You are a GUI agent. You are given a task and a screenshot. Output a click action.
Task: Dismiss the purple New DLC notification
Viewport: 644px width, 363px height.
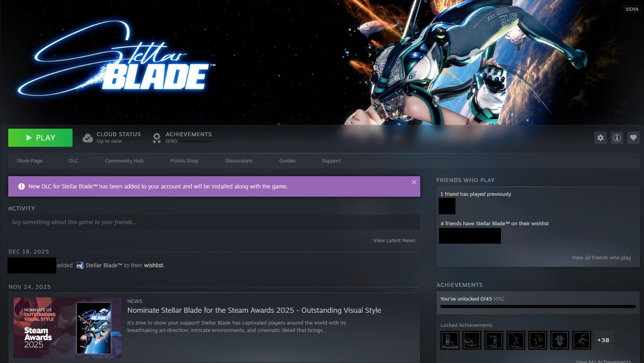414,182
